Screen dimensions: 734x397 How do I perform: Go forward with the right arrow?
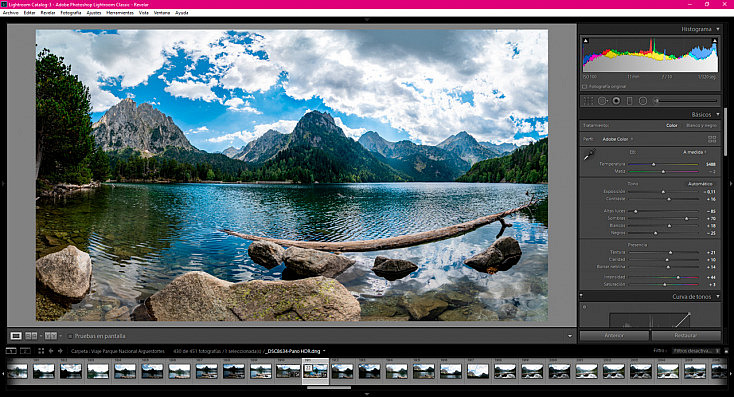[60, 351]
